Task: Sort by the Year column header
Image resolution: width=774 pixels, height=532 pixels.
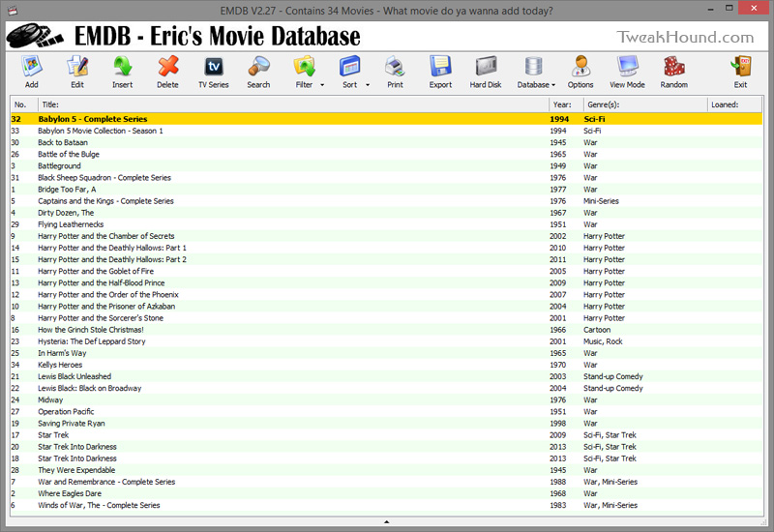Action: click(x=566, y=104)
